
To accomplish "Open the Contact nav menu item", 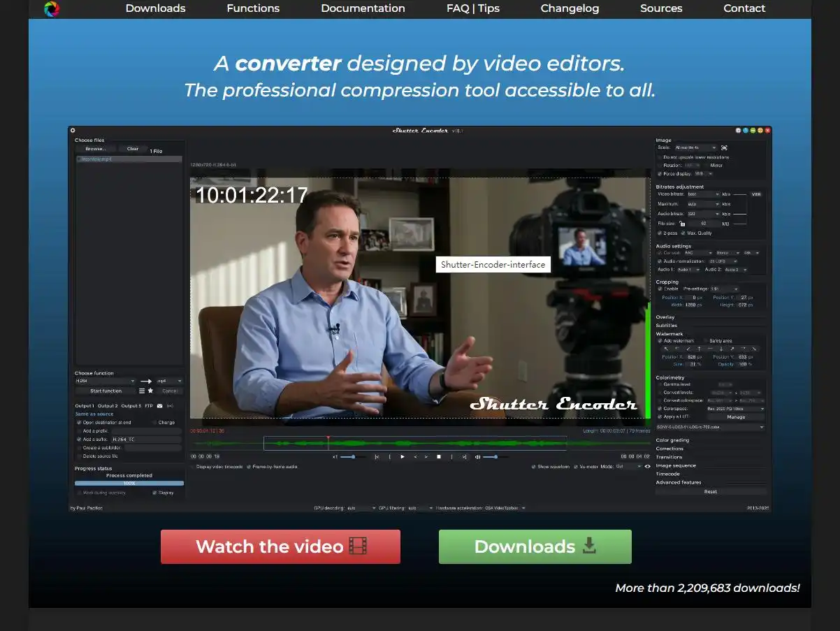I will 744,8.
